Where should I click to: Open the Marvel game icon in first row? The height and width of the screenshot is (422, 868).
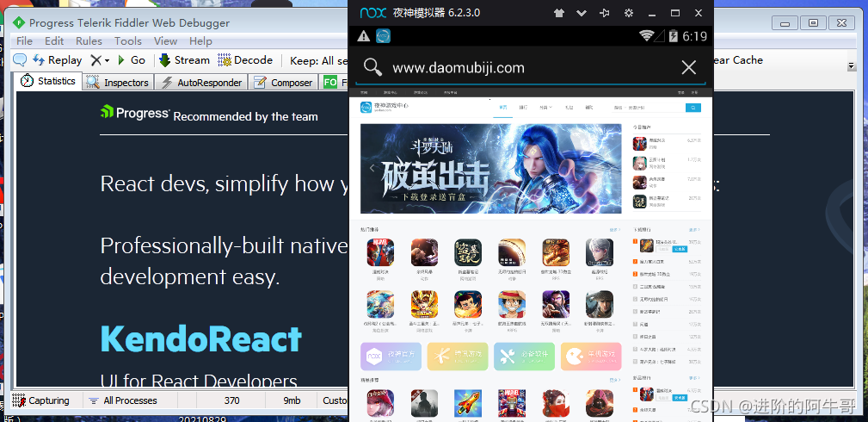point(380,252)
